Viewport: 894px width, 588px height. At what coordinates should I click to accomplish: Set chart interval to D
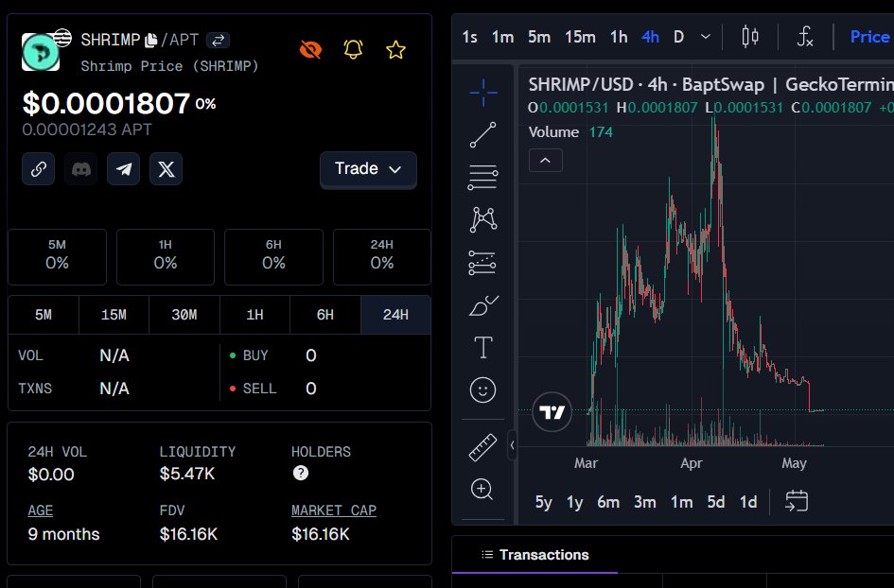[x=678, y=38]
